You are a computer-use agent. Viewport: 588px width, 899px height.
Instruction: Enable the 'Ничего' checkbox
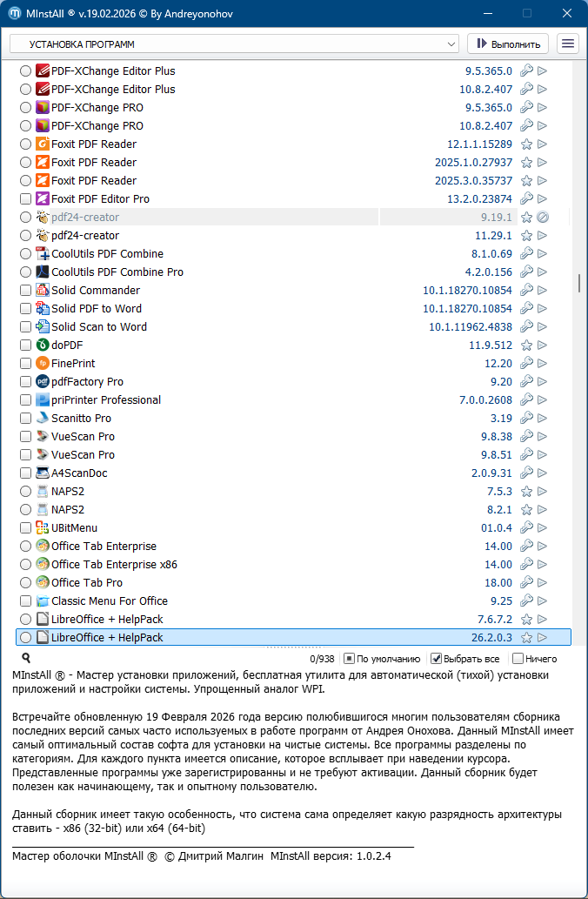[518, 659]
